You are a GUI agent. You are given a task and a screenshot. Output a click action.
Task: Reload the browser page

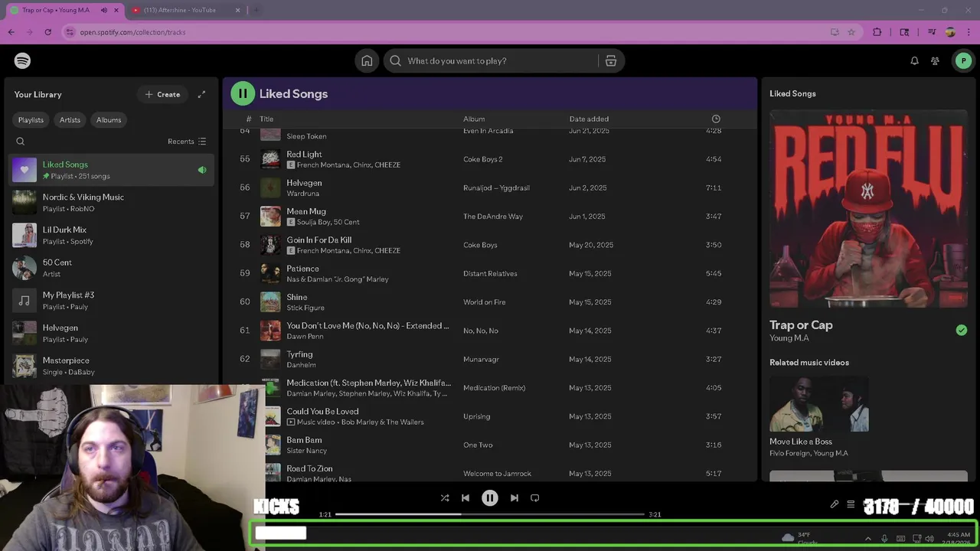tap(47, 32)
